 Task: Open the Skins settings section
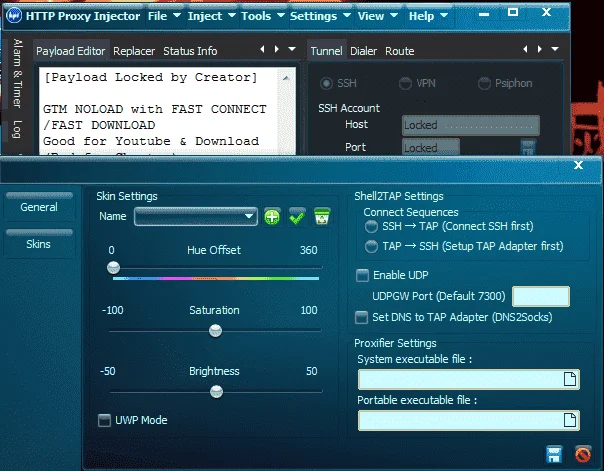(x=39, y=244)
